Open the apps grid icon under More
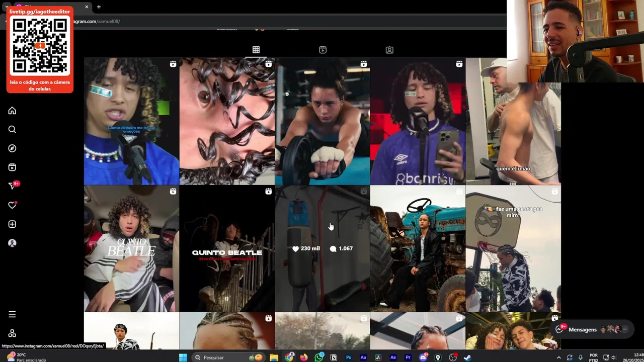644x362 pixels. click(x=12, y=334)
